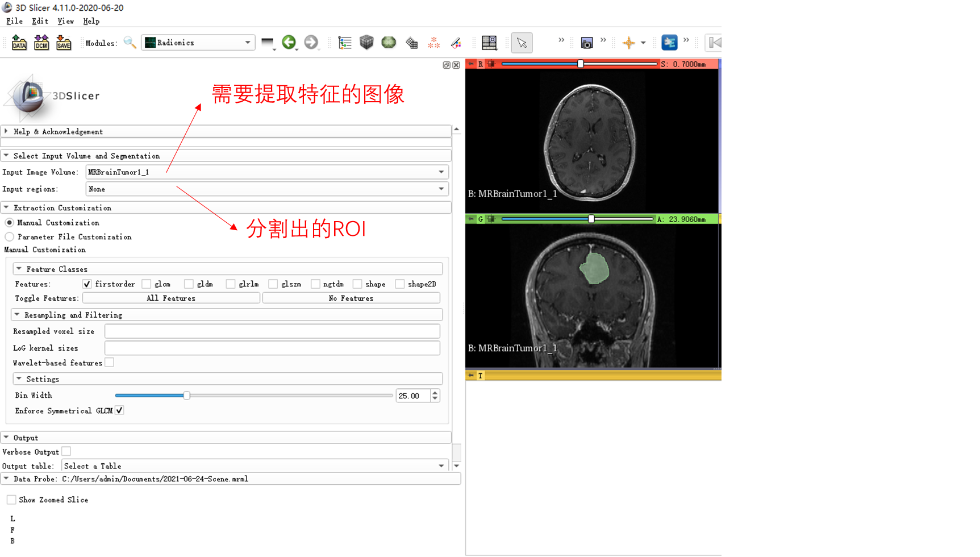Click the Load DCM DICOM icon
The width and height of the screenshot is (980, 557).
tap(41, 43)
